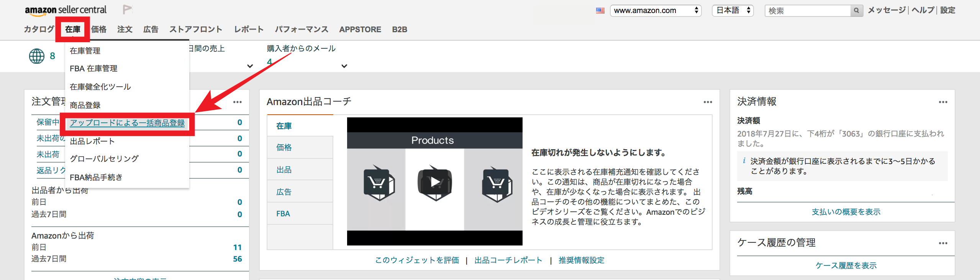Select FBA 在庫管理 menu entry
The image size is (980, 280).
click(x=93, y=69)
